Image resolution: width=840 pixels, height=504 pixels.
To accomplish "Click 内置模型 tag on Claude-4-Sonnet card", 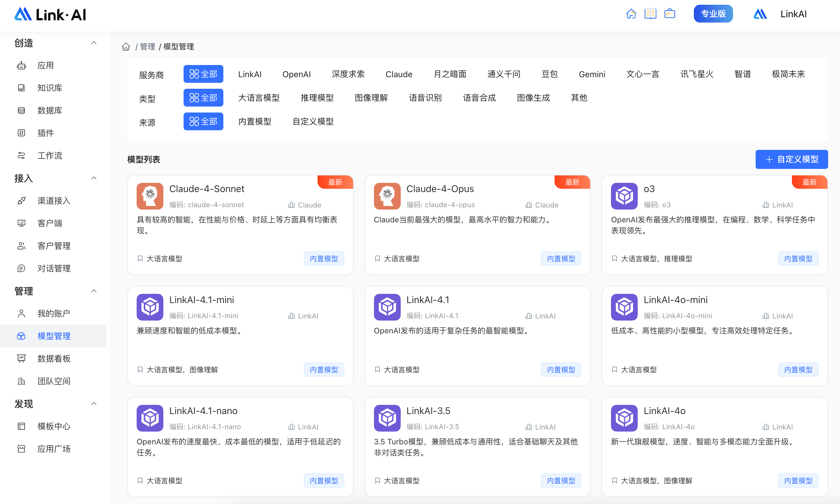I will [x=324, y=259].
